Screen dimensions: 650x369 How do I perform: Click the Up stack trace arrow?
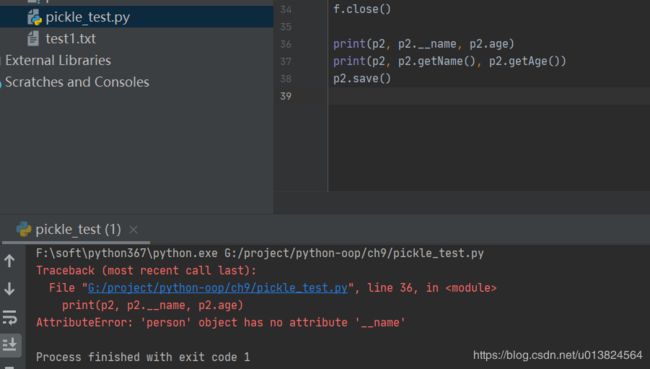[x=10, y=261]
